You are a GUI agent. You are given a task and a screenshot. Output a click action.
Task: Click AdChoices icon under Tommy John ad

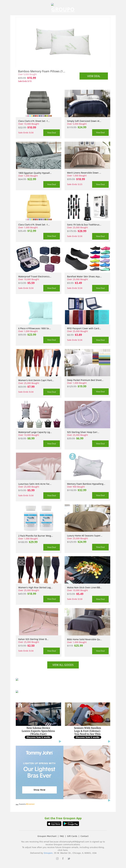109,800
